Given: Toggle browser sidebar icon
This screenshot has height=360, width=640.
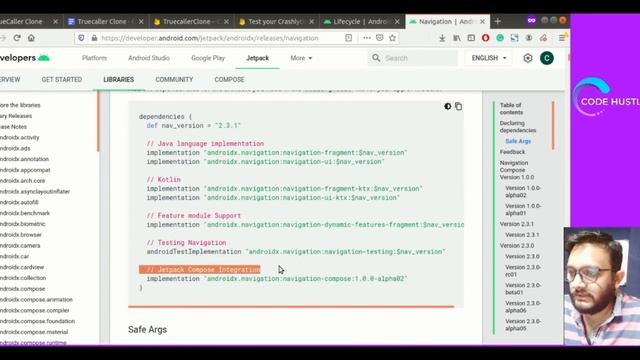Looking at the screenshot, I should click(471, 38).
